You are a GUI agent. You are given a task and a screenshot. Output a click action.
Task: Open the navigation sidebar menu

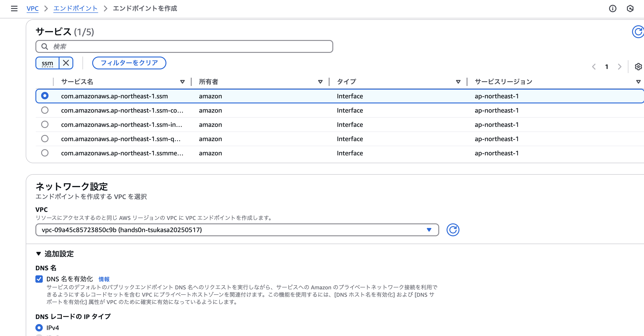point(14,8)
